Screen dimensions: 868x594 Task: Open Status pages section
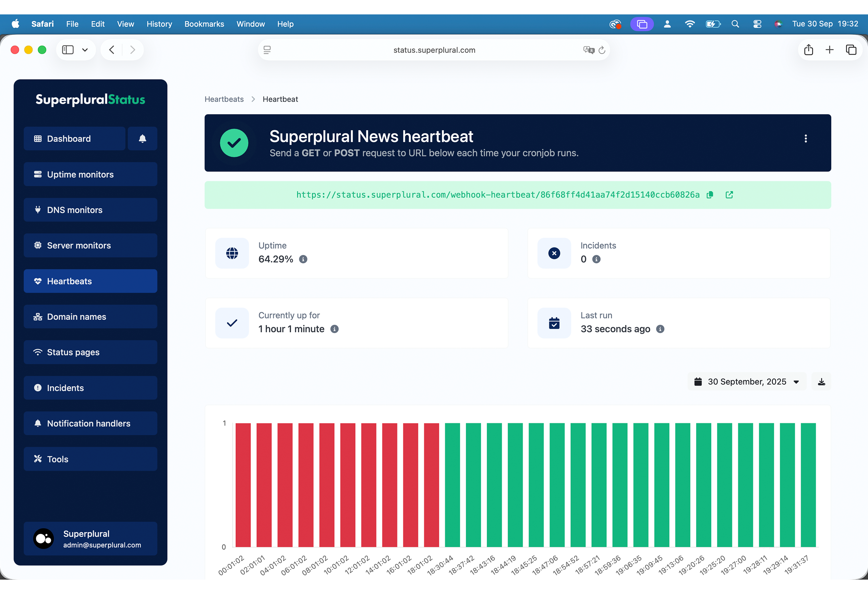pyautogui.click(x=91, y=352)
